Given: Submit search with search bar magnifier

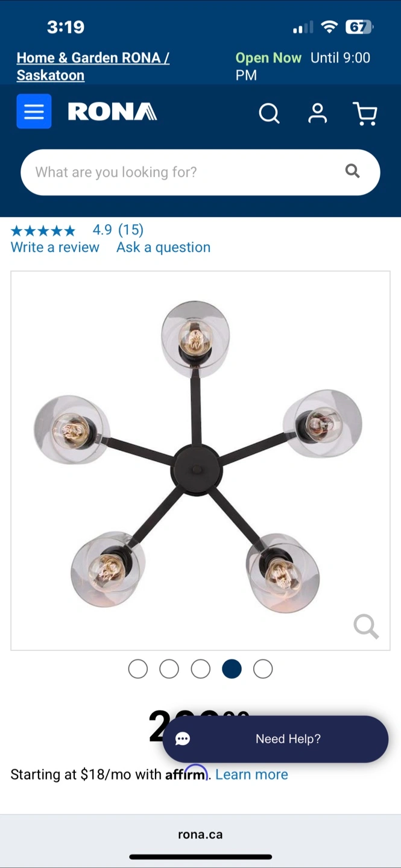Looking at the screenshot, I should tap(353, 171).
